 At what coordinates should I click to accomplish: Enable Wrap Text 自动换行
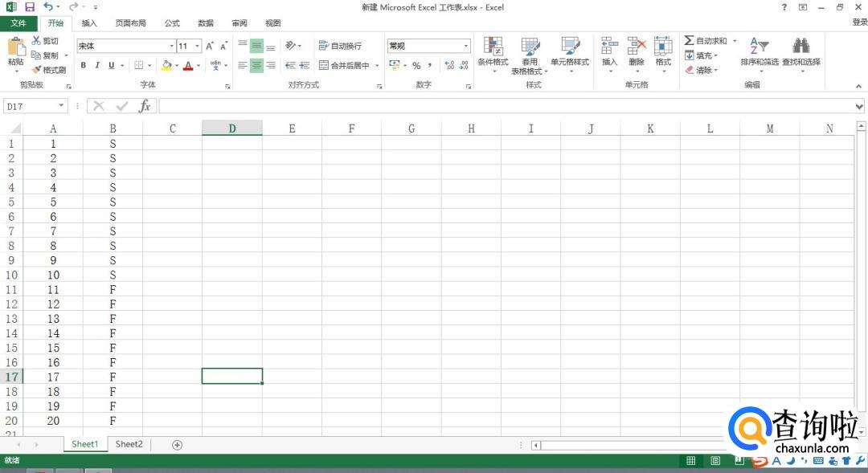[341, 46]
